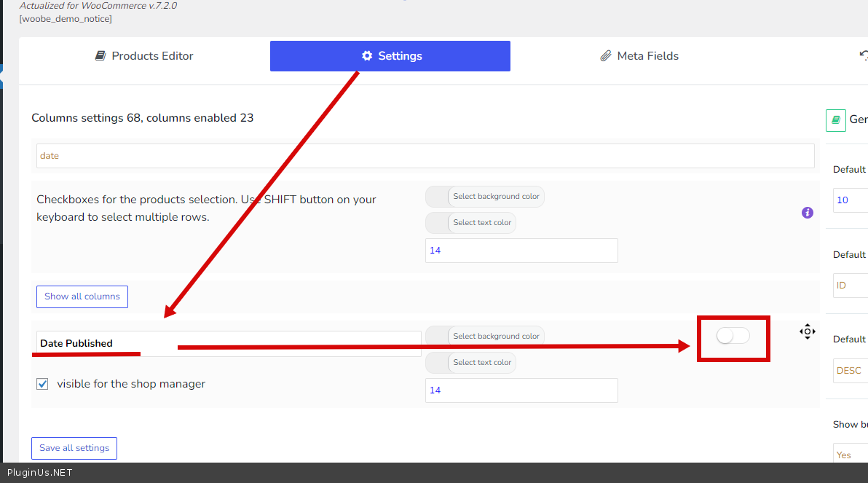This screenshot has height=483, width=868.
Task: Click the column search field containing 'date'
Action: (x=425, y=156)
